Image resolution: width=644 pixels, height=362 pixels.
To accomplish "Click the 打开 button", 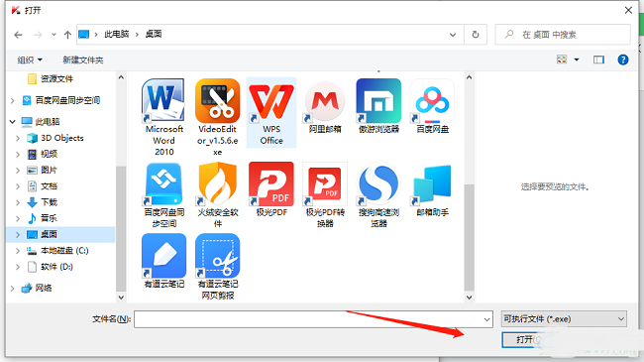I will (530, 340).
